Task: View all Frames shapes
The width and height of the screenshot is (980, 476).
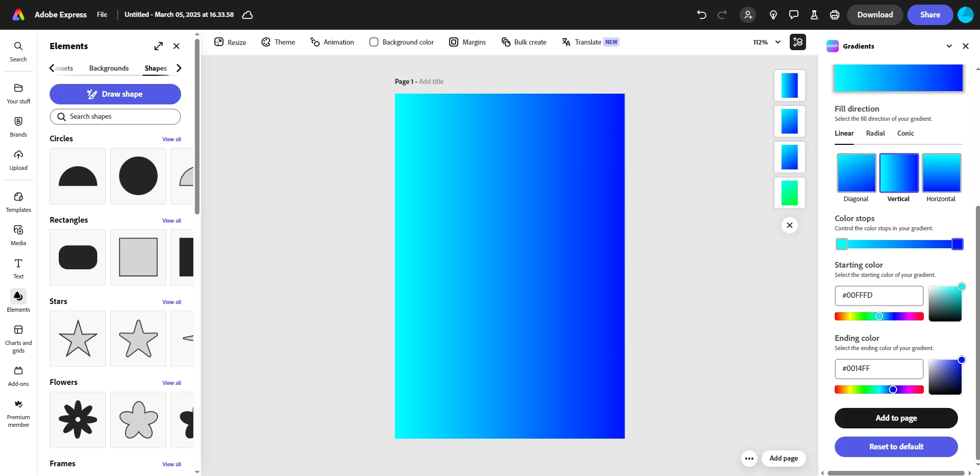Action: coord(172,464)
